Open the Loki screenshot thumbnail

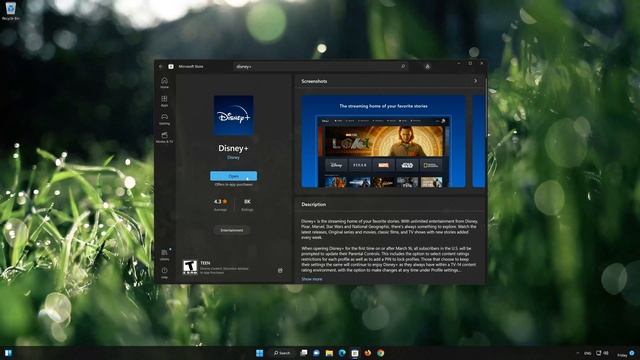(x=383, y=142)
